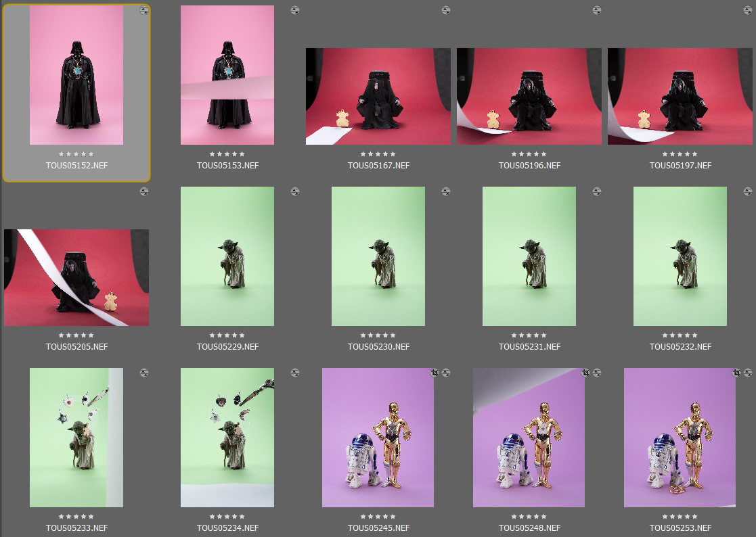The height and width of the screenshot is (537, 756).
Task: Click the star rating row for TOUS05231.NEF
Action: [x=529, y=335]
